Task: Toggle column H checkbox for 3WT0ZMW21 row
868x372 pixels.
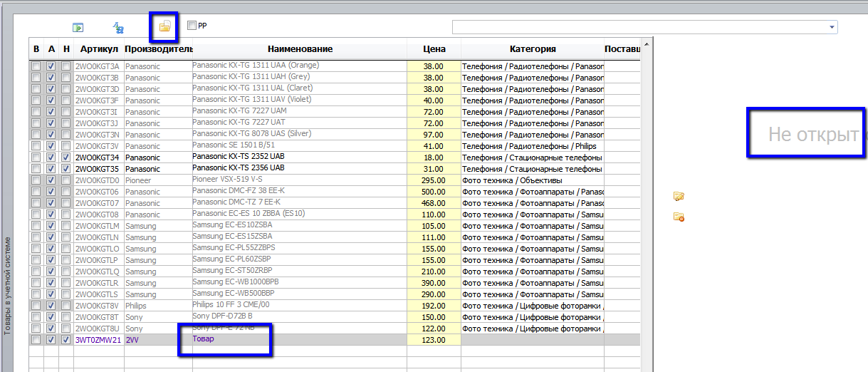Action: point(66,340)
